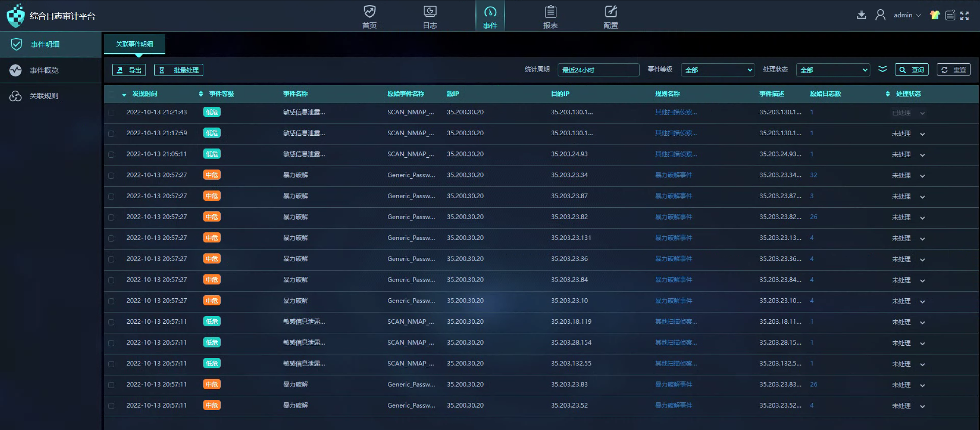Open log count 3 for 35.203.23.87 row

click(x=812, y=196)
